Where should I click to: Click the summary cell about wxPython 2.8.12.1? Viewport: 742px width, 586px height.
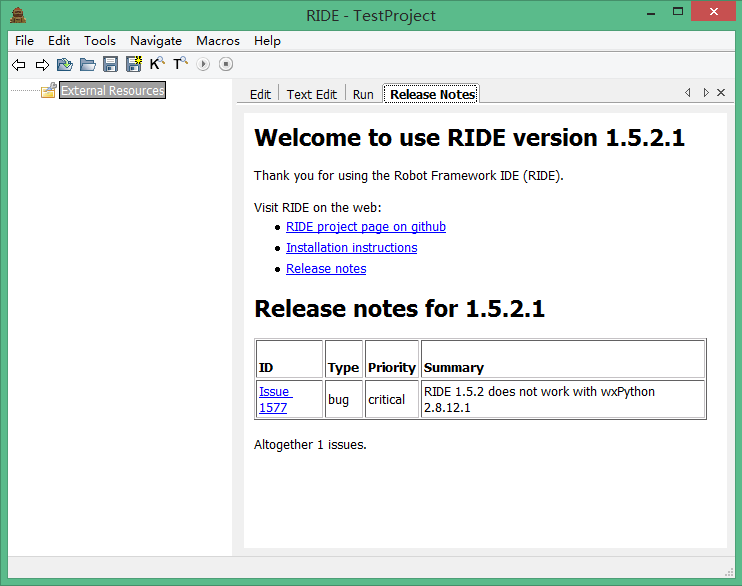point(563,400)
